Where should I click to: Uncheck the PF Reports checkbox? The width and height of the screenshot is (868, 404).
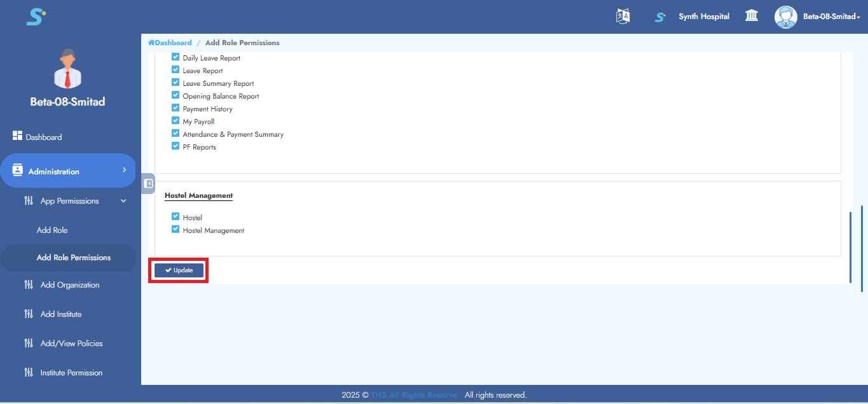click(x=176, y=146)
